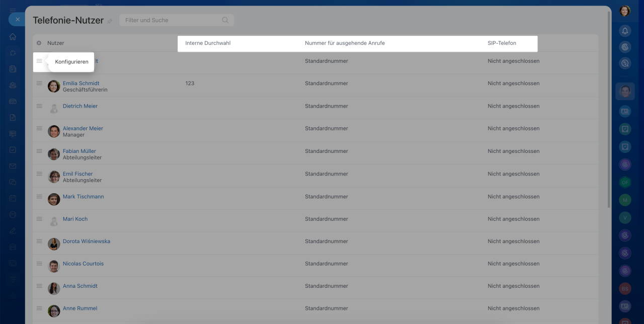Sort by Interne Durchwahl column header

point(208,43)
